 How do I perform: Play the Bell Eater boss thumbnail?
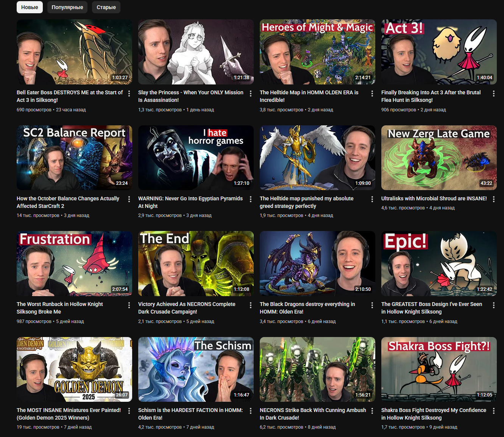tap(74, 52)
